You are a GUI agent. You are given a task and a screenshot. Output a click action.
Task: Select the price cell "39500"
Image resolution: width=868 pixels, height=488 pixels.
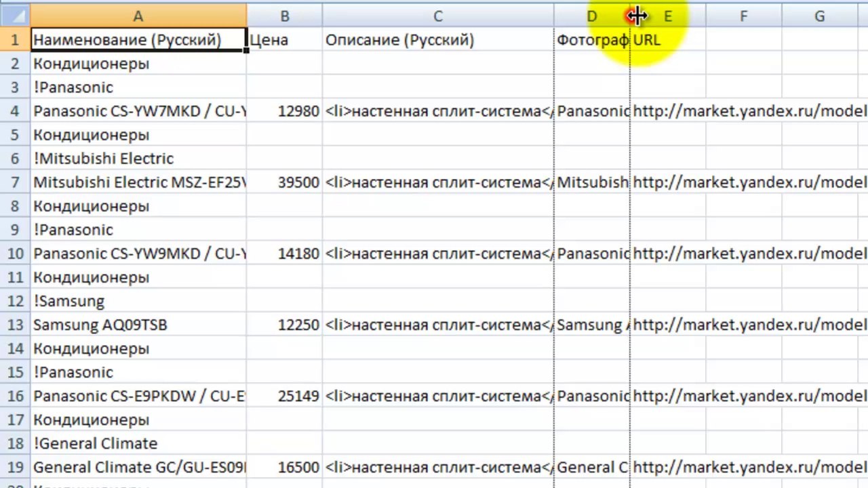click(x=285, y=182)
